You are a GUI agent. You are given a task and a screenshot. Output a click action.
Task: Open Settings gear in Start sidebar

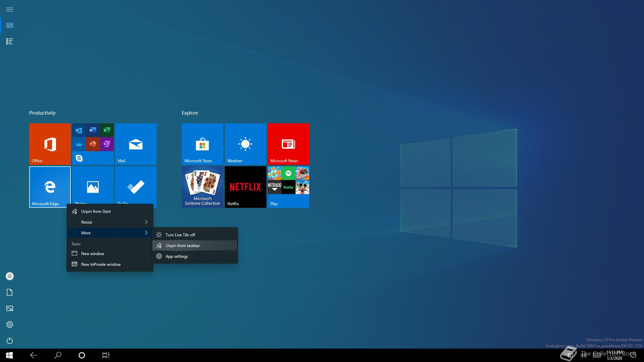[x=10, y=324]
